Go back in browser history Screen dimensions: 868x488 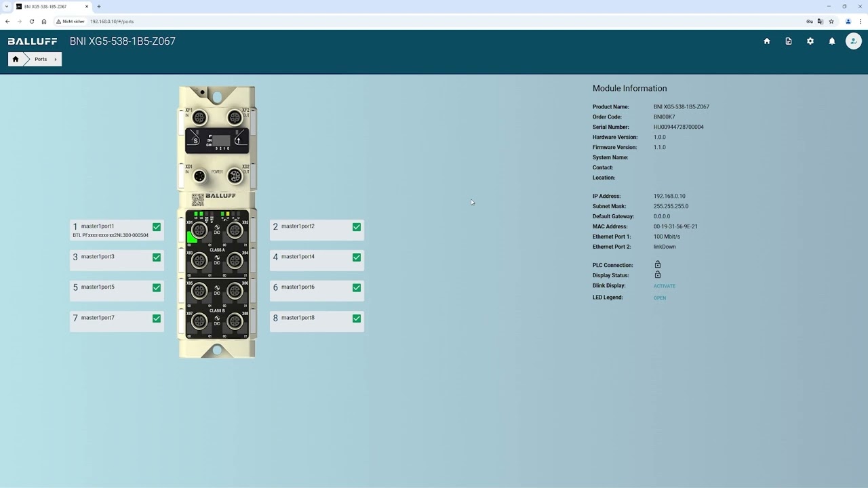click(x=7, y=21)
